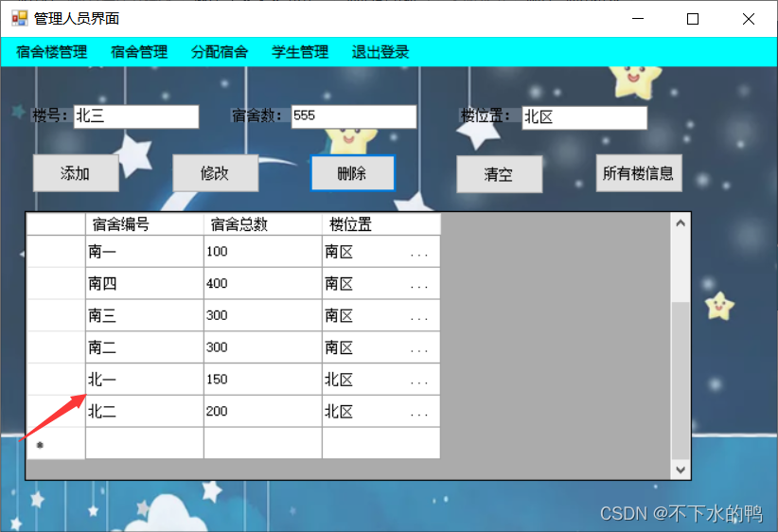Click the empty 宿舍编号 cell in new row
This screenshot has height=532, width=778.
click(145, 443)
